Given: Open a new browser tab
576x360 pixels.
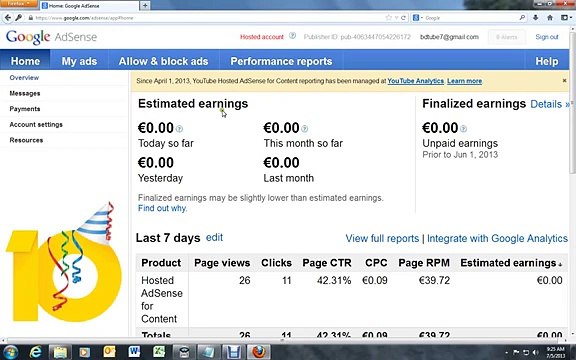Looking at the screenshot, I should point(145,6).
